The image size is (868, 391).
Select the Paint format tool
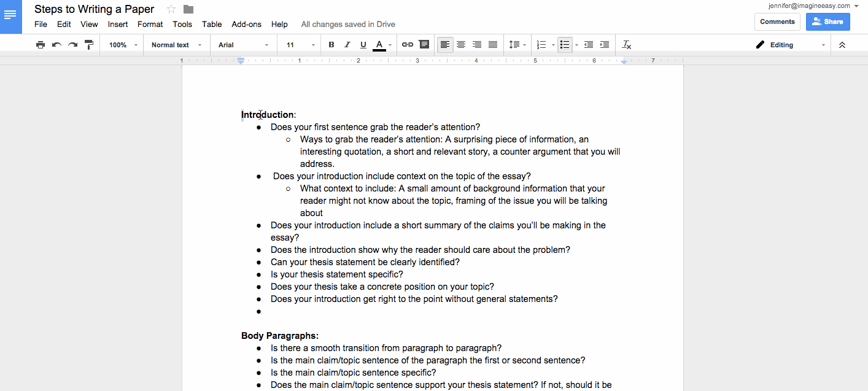[x=89, y=45]
